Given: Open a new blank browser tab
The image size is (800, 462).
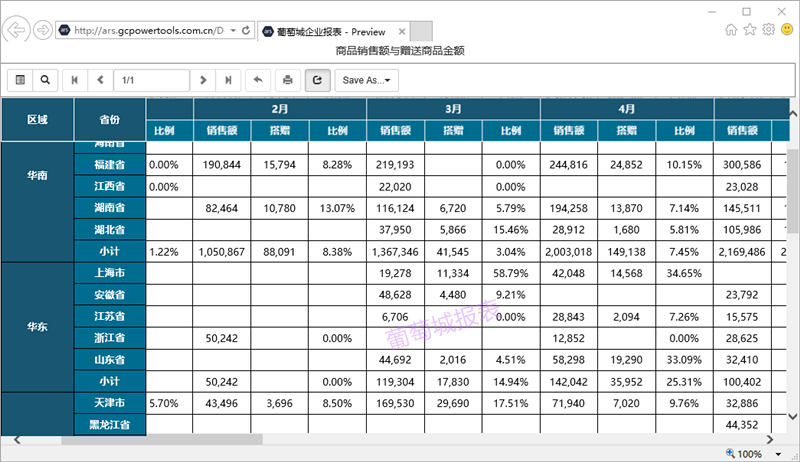Looking at the screenshot, I should pos(421,31).
